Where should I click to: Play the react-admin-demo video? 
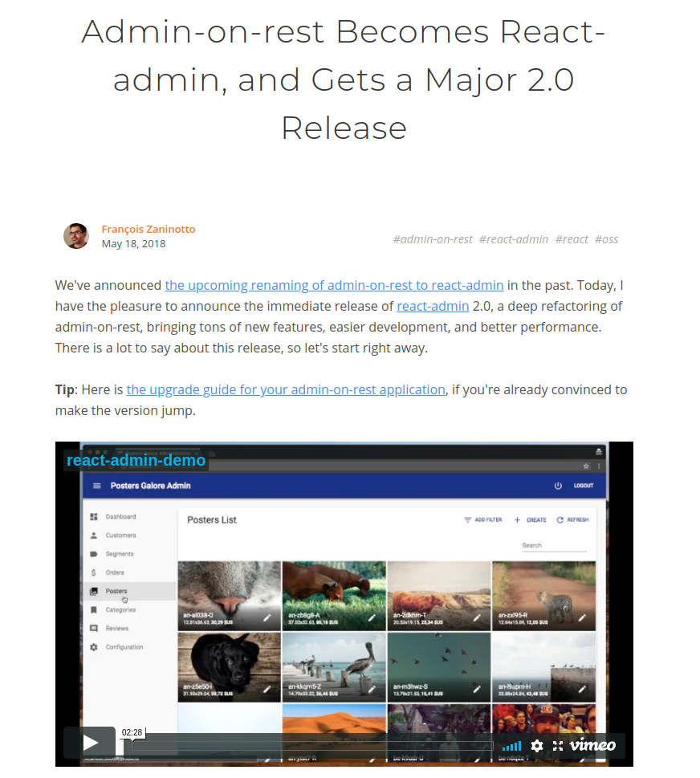[x=90, y=743]
